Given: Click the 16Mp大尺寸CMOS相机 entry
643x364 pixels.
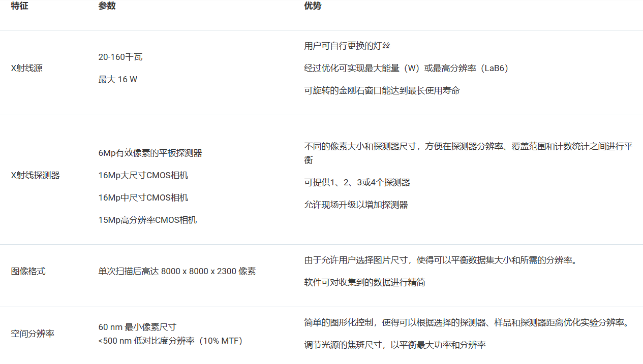Looking at the screenshot, I should (x=143, y=175).
